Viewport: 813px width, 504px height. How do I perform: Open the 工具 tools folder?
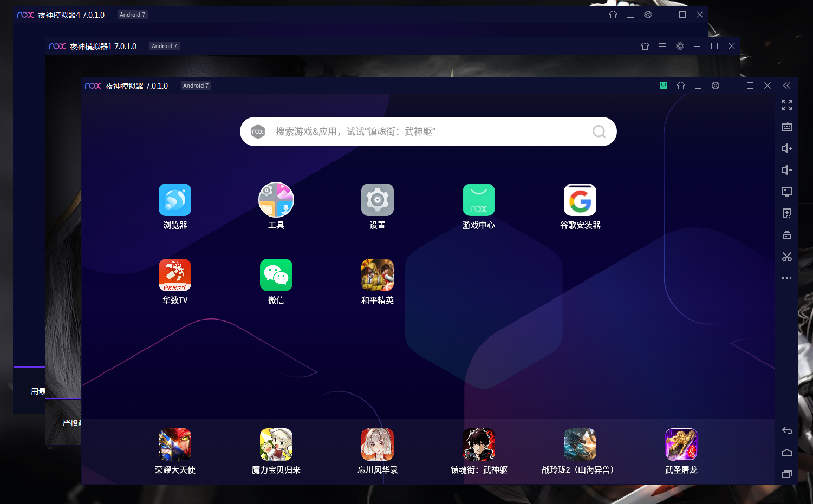(x=276, y=200)
